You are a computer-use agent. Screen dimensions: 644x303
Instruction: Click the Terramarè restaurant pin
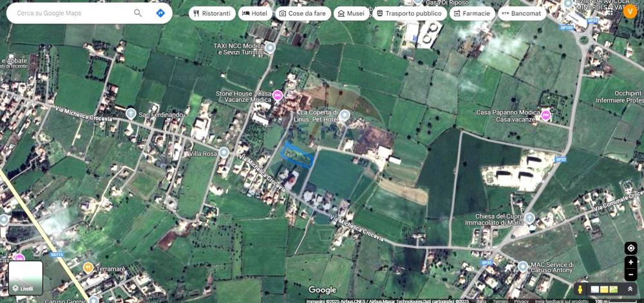click(88, 268)
